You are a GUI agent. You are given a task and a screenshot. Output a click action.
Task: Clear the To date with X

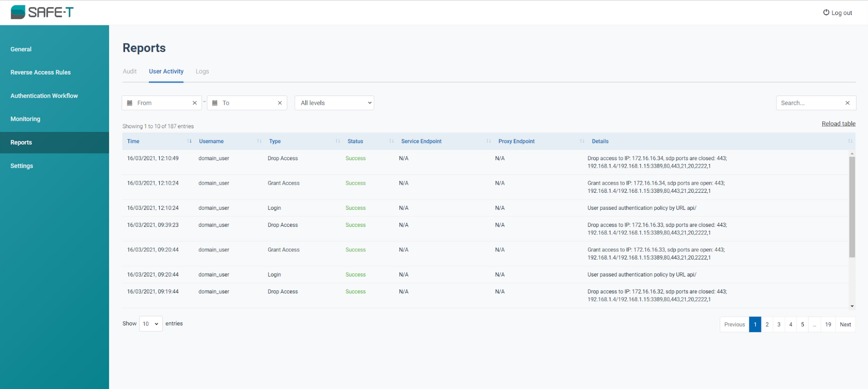tap(280, 103)
